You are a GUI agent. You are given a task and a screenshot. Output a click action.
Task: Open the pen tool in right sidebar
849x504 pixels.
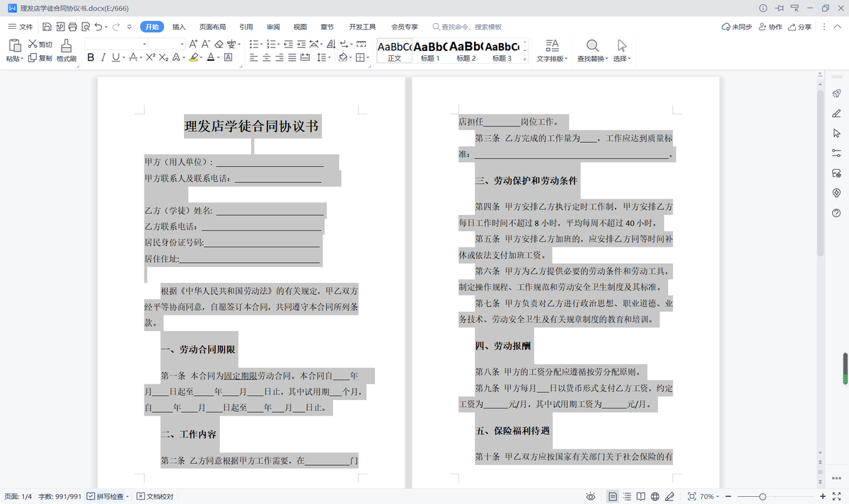(836, 113)
